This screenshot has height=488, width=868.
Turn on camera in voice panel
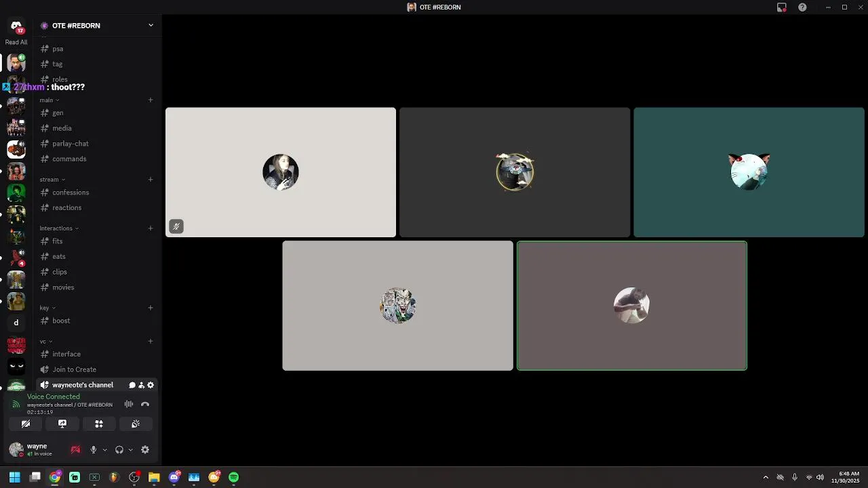(x=26, y=424)
